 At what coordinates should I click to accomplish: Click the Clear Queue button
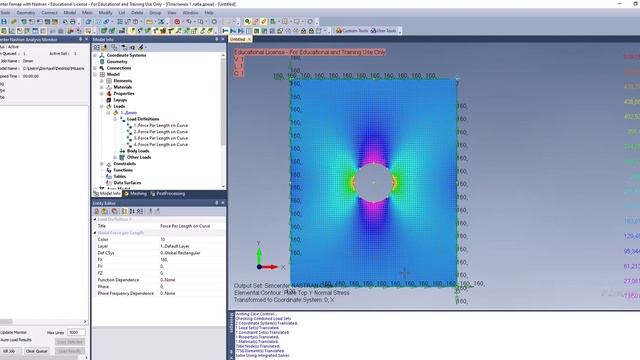tap(37, 351)
